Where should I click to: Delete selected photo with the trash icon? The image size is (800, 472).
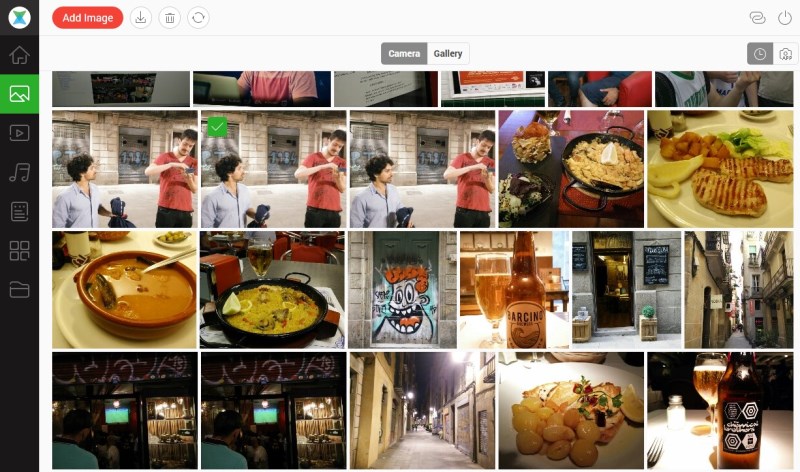point(170,18)
